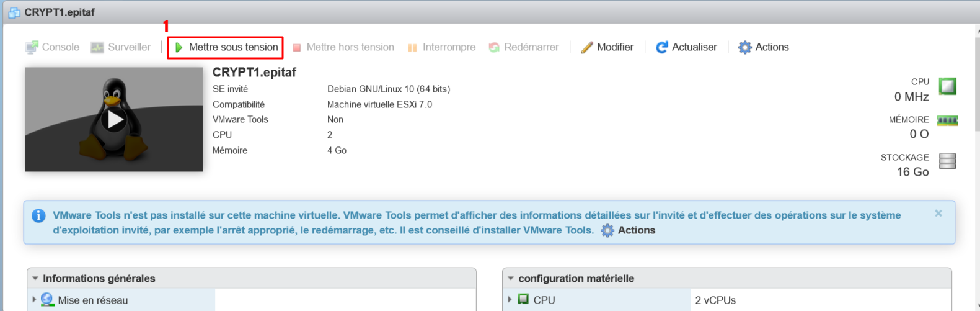Click the green Mettre sous tension play icon
Screen dimensions: 980x311
tap(179, 48)
